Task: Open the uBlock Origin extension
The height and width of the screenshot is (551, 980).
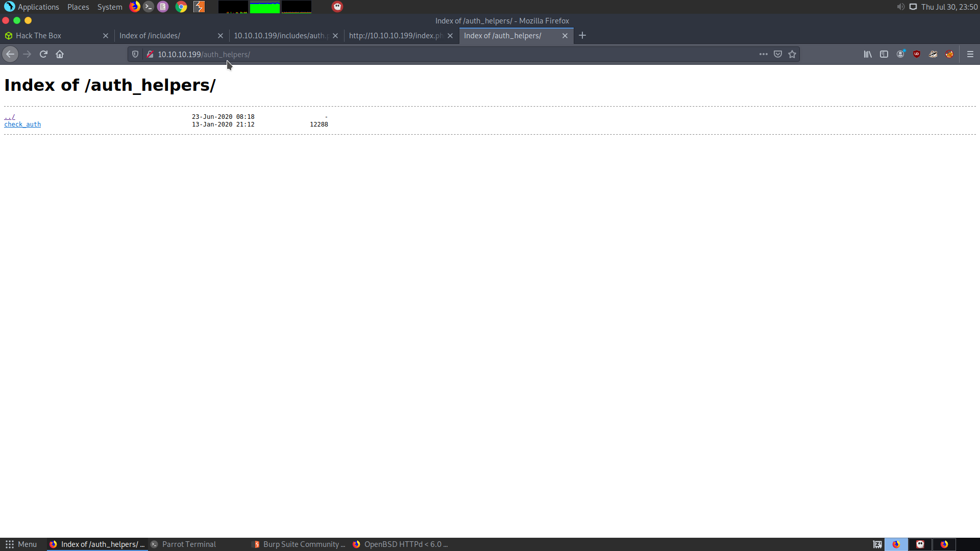Action: coord(917,54)
